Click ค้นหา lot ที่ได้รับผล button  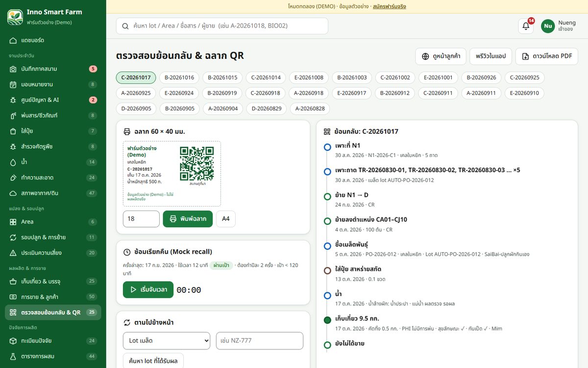click(153, 361)
